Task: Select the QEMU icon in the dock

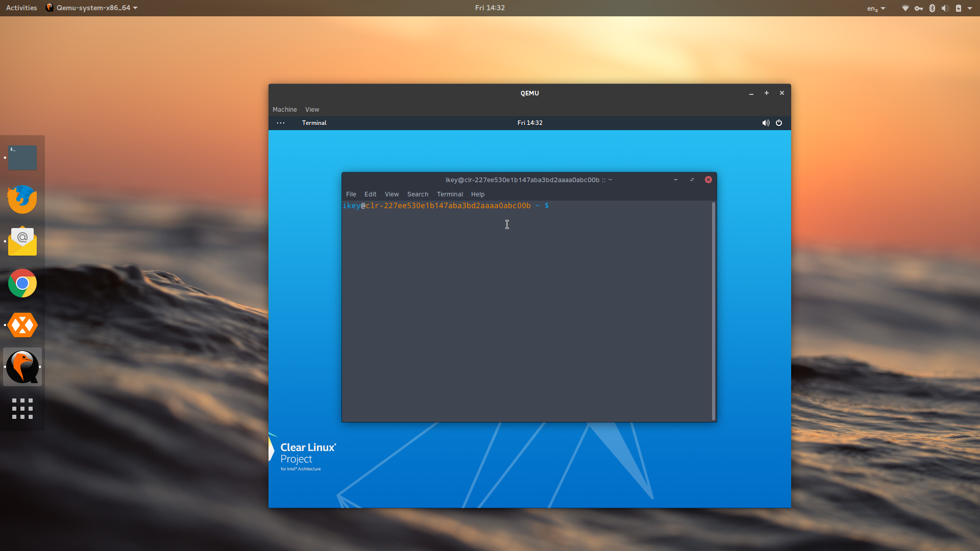Action: 22,367
